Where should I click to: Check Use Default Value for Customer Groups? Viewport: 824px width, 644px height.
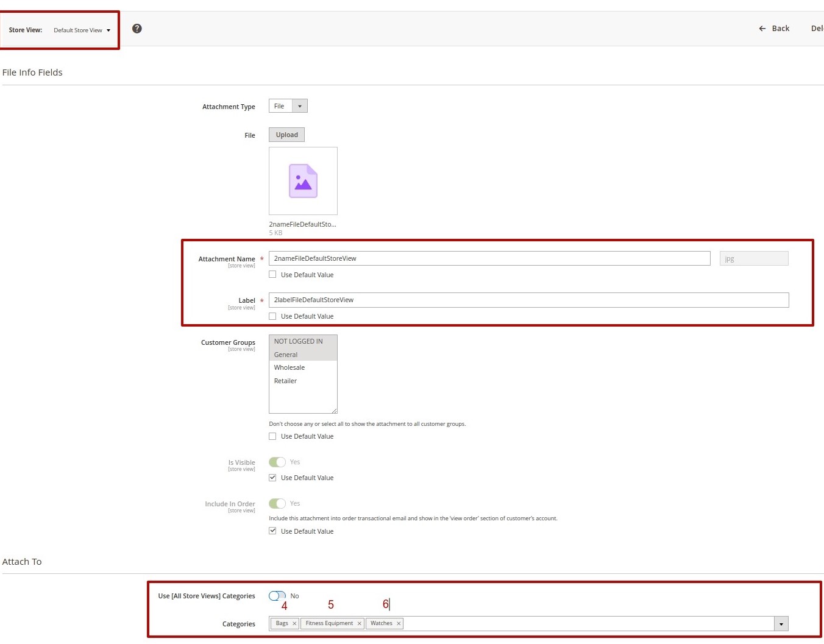tap(272, 436)
